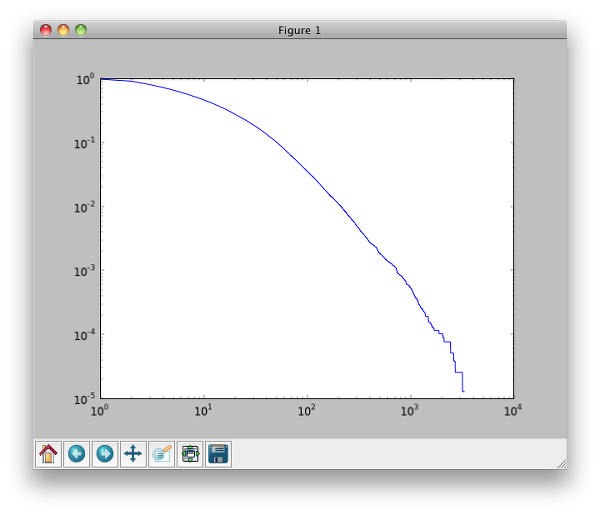Open Configure subplots dialog
The height and width of the screenshot is (515, 600).
(x=190, y=454)
